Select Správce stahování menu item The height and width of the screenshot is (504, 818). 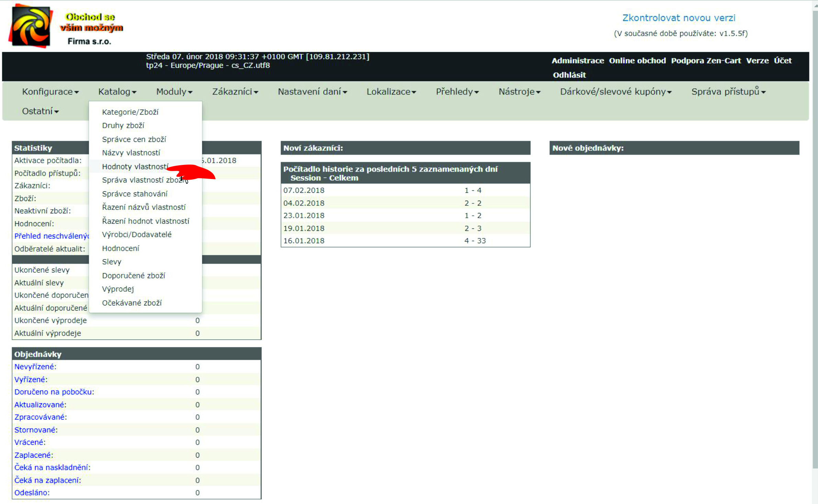[135, 194]
